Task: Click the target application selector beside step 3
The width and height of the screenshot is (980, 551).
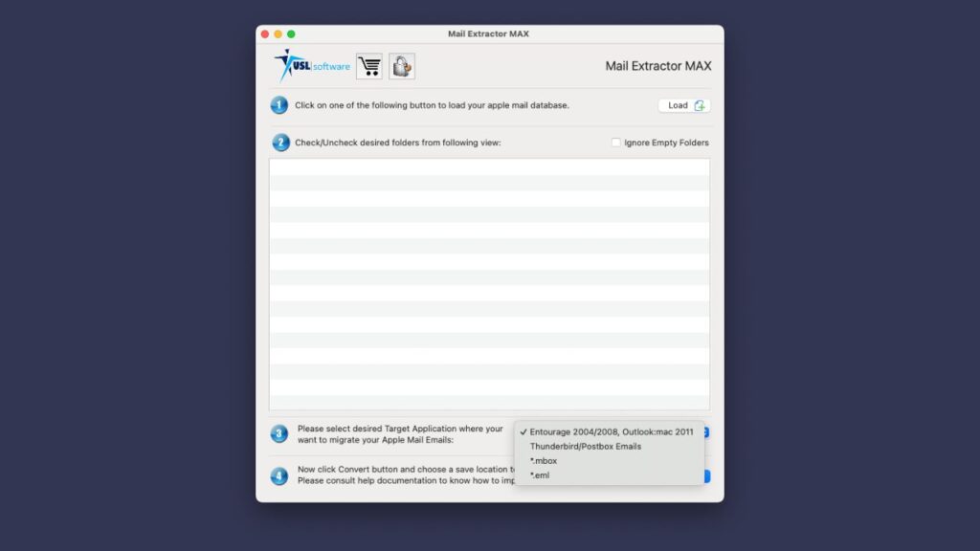Action: pyautogui.click(x=705, y=431)
